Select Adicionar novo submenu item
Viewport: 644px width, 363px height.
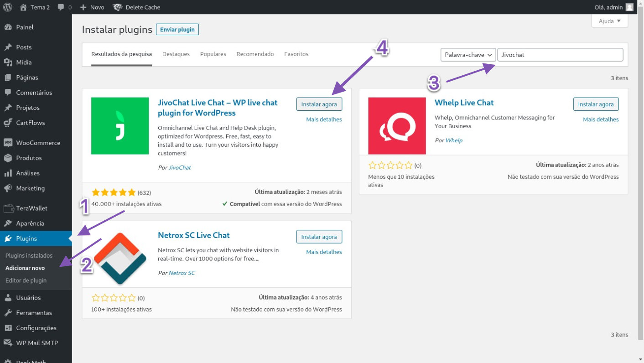click(x=25, y=268)
